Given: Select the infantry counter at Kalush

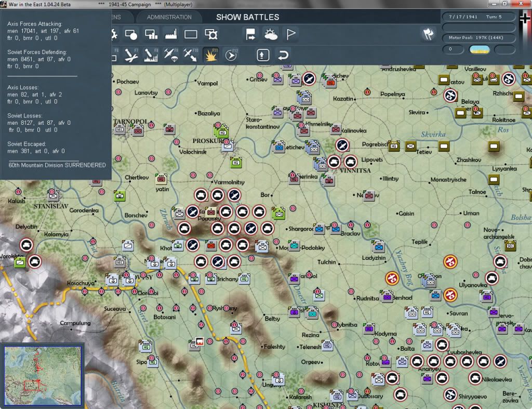Looking at the screenshot, I should pyautogui.click(x=53, y=195).
